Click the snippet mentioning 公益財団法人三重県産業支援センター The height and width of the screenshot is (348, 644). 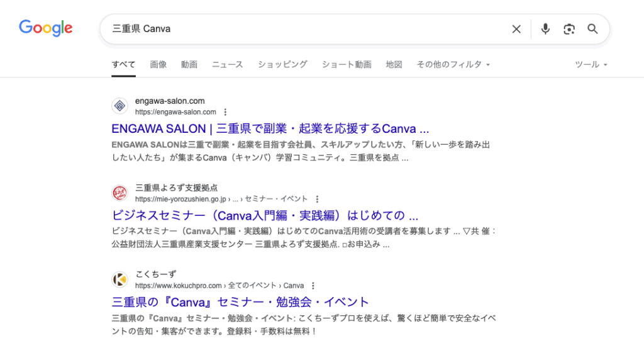[304, 238]
